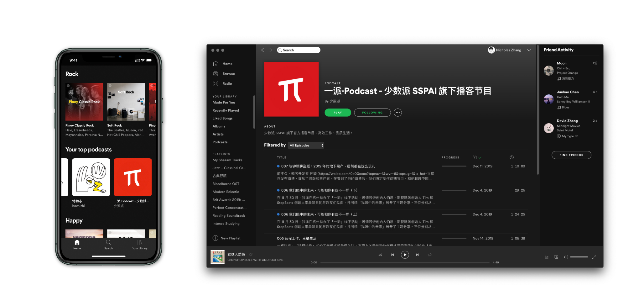Open the Modern Eclectic playlist
Image resolution: width=644 pixels, height=301 pixels.
click(x=226, y=192)
